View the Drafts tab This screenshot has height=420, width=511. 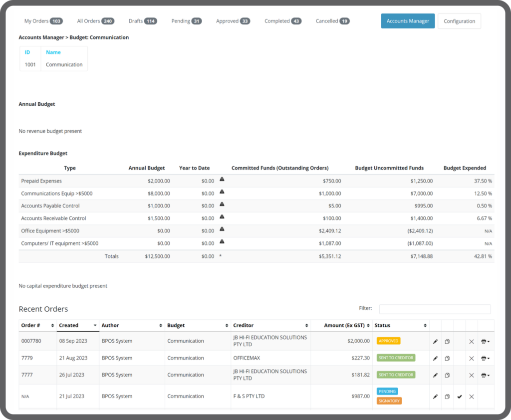(x=143, y=21)
